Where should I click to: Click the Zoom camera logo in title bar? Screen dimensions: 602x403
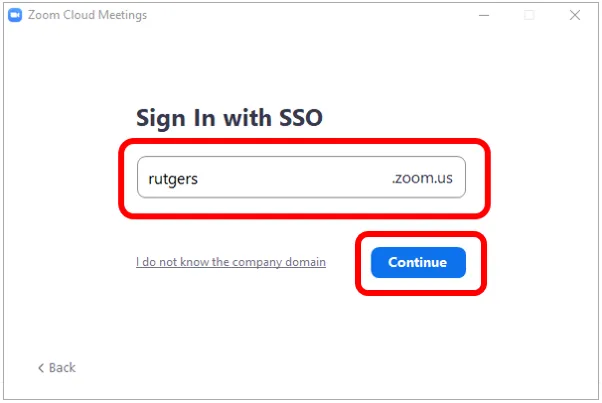(x=15, y=15)
